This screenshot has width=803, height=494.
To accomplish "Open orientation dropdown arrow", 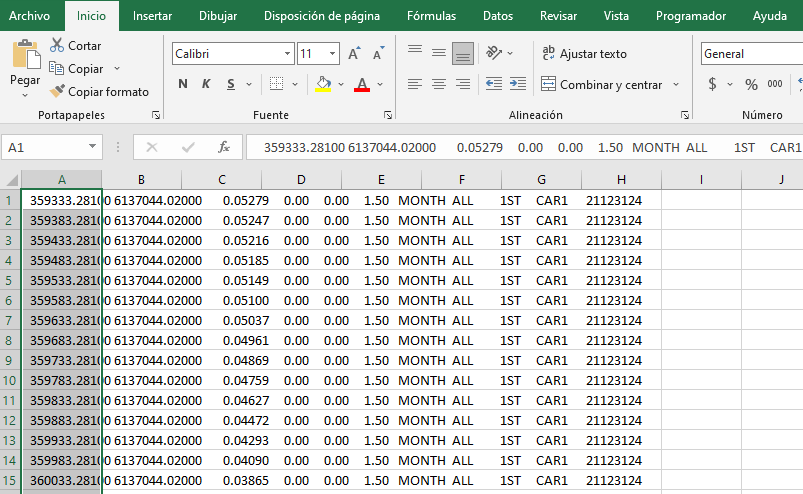I will tap(510, 53).
